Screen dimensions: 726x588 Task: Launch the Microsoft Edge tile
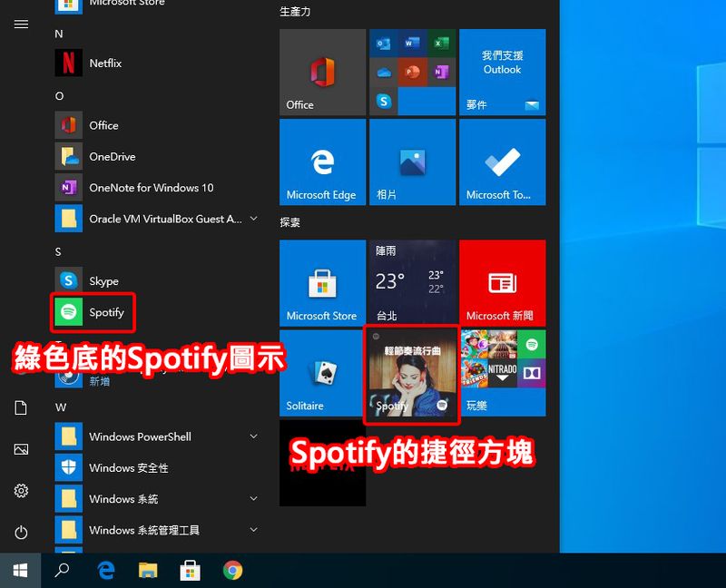323,162
